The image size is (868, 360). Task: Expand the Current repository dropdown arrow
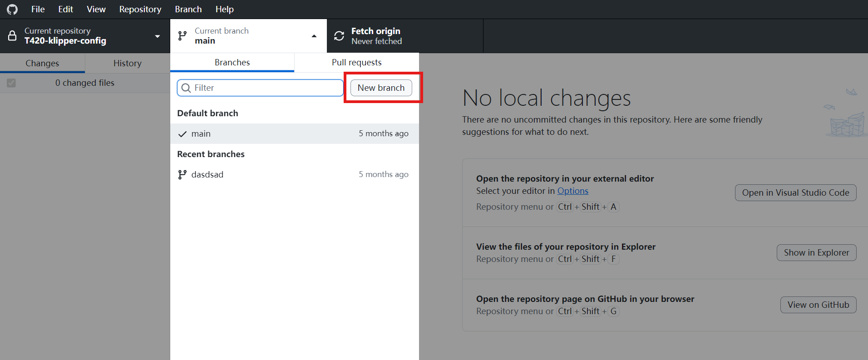pos(158,36)
